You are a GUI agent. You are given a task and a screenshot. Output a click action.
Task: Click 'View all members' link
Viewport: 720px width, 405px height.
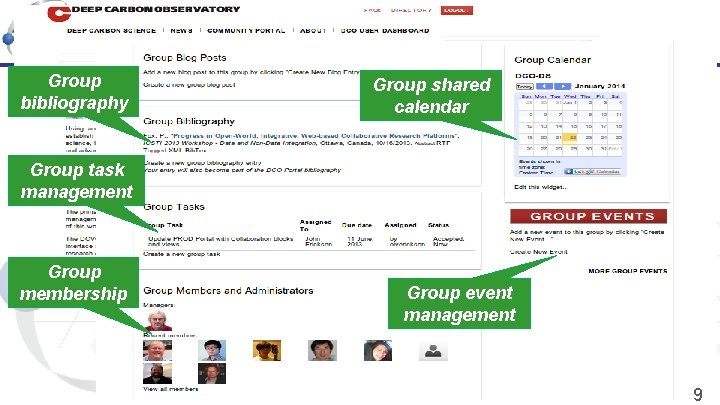click(171, 389)
